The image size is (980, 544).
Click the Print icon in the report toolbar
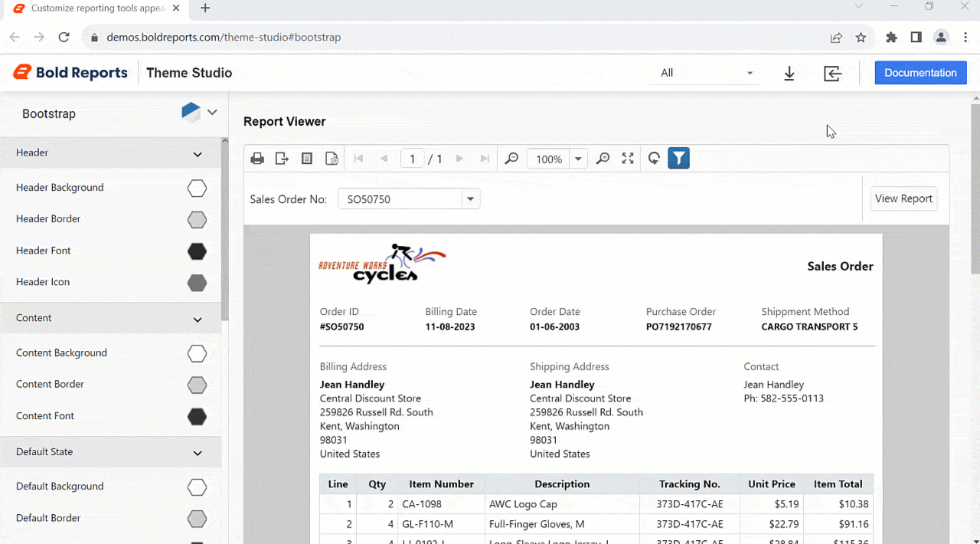pyautogui.click(x=257, y=158)
